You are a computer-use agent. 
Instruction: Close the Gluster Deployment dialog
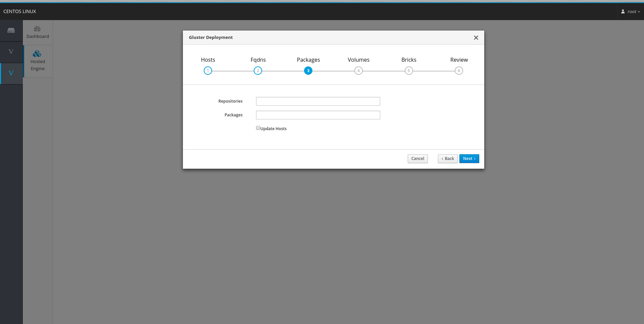tap(476, 38)
